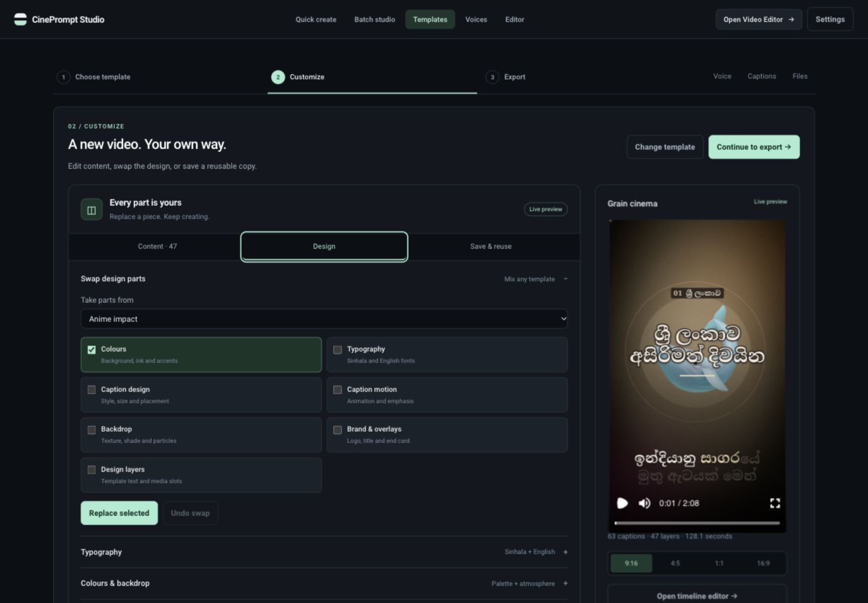Click Continue to export button
This screenshot has width=868, height=603.
point(754,147)
